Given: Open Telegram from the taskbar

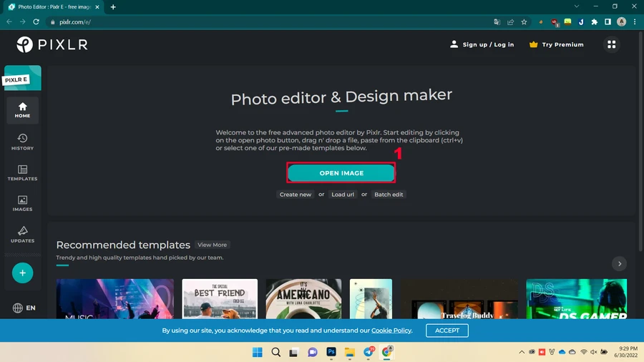Looking at the screenshot, I should click(x=369, y=352).
